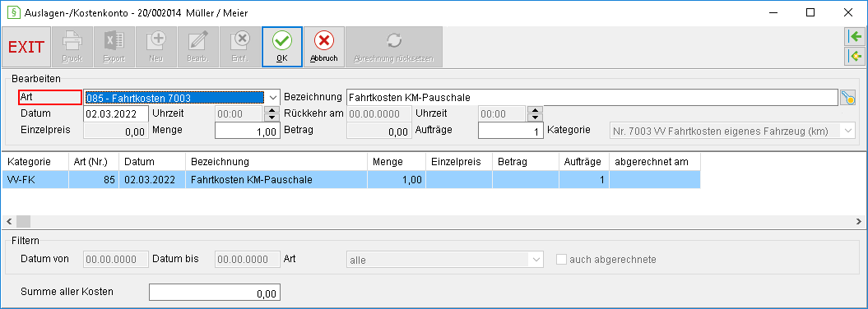Viewport: 868px width, 309px height.
Task: Click the Bezeichnung field Fahrtkosten KM-Pauschale
Action: (x=592, y=98)
